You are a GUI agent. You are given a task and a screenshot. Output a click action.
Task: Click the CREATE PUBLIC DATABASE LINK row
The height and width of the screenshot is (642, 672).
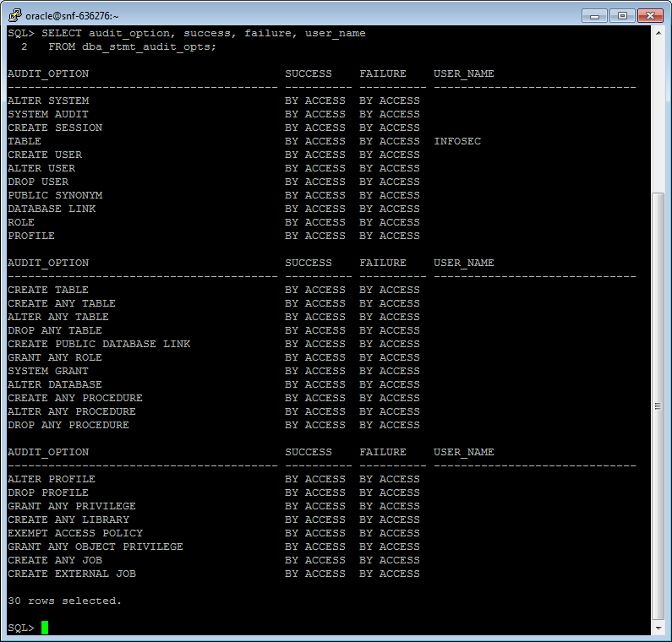pos(213,344)
